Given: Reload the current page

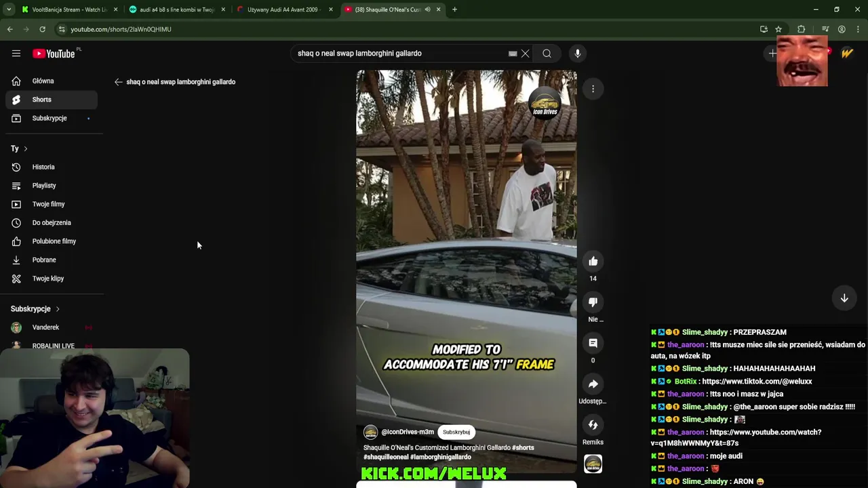Looking at the screenshot, I should [42, 29].
